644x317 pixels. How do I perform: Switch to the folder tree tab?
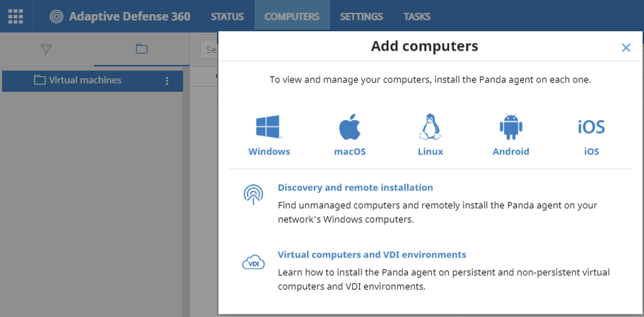[141, 49]
